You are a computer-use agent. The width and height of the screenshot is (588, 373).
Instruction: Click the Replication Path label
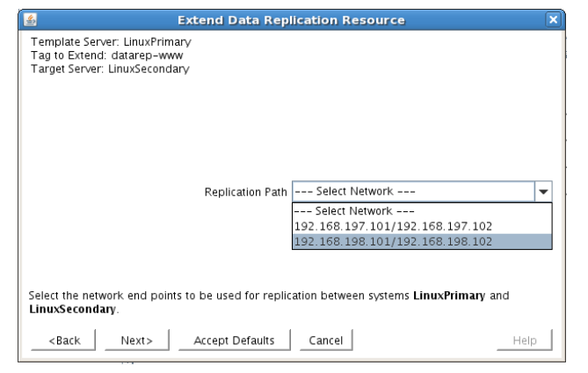tap(245, 191)
